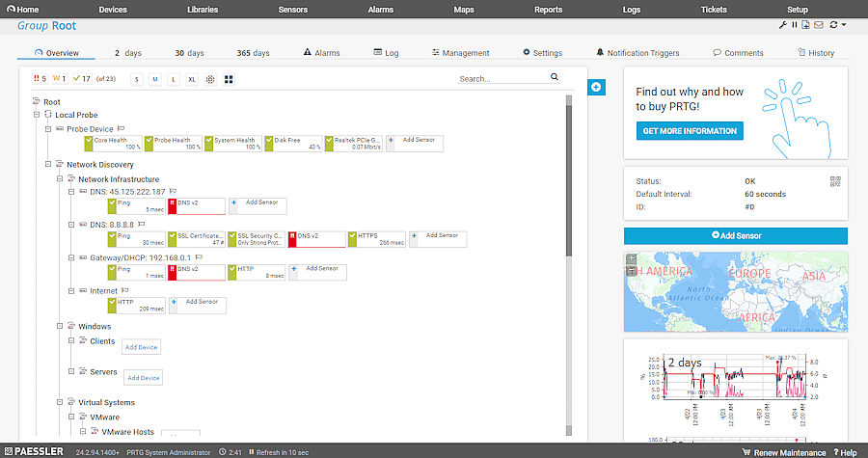868x458 pixels.
Task: Click the blue Add Sensor bar
Action: tap(736, 235)
